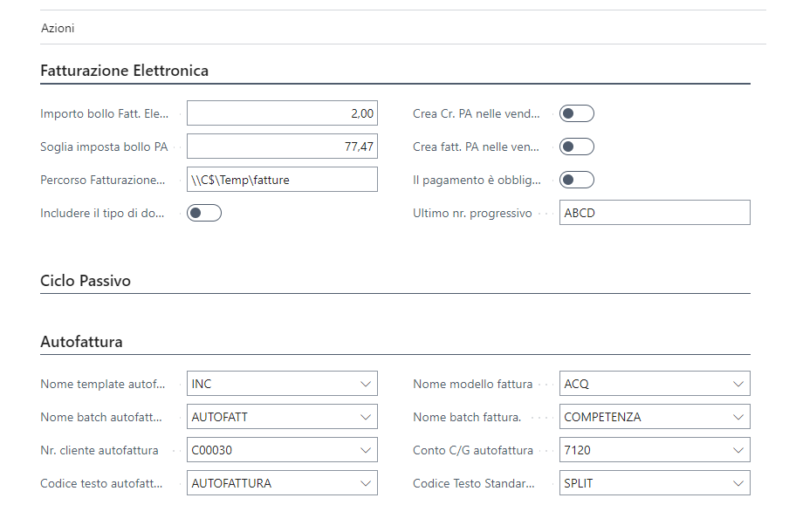Screen dimensions: 789x532
Task: Expand Nome modello fattura dropdown arrow
Action: click(x=738, y=384)
